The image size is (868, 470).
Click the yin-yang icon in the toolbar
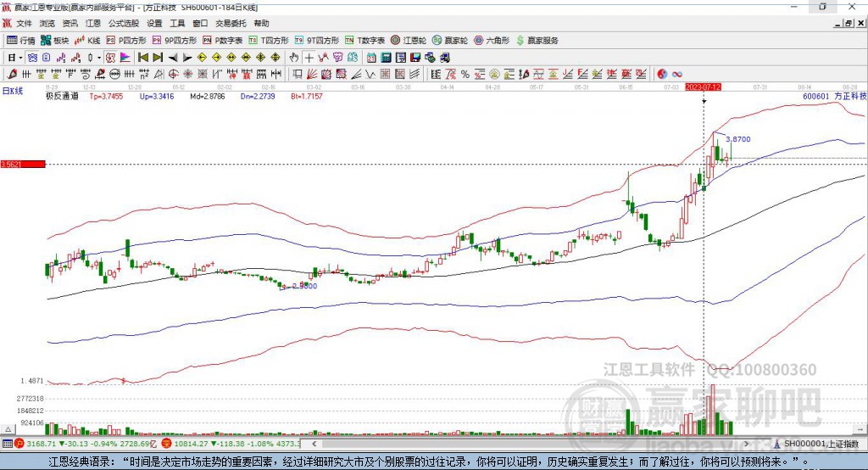pos(662,74)
